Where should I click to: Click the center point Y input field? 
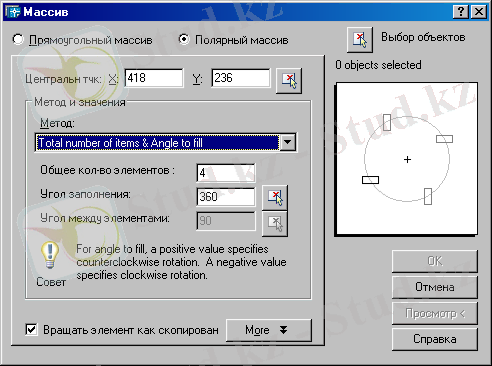click(x=241, y=78)
